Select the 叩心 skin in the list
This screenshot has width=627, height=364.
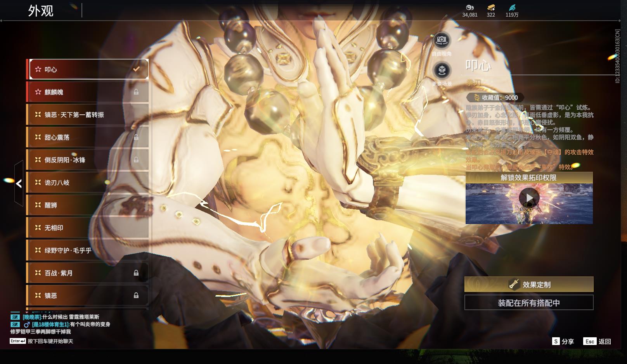pyautogui.click(x=89, y=69)
